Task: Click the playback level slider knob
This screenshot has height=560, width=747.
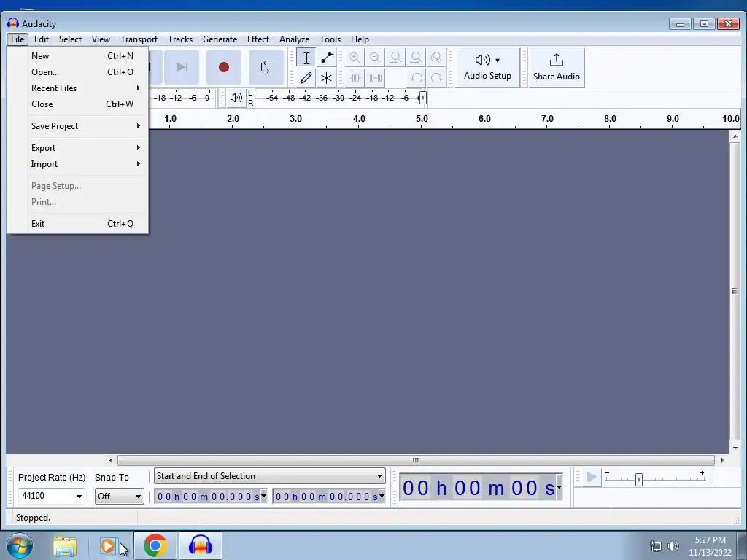Action: coord(422,98)
